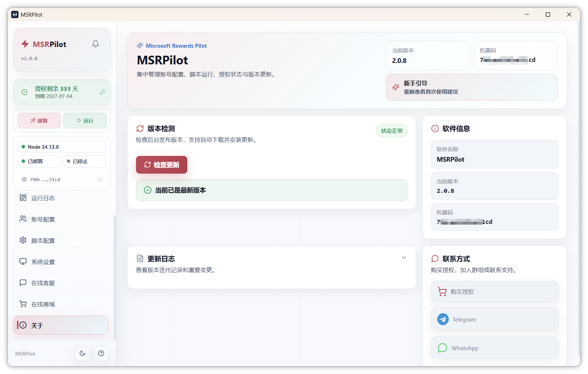Click the sparkle icon in 新手引导
The width and height of the screenshot is (588, 374).
(x=396, y=87)
